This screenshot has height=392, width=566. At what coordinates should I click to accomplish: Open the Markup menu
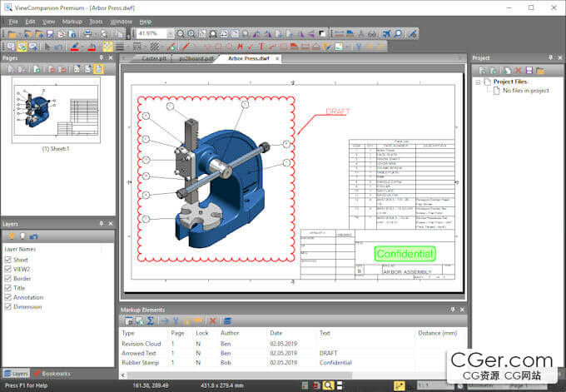pos(72,22)
